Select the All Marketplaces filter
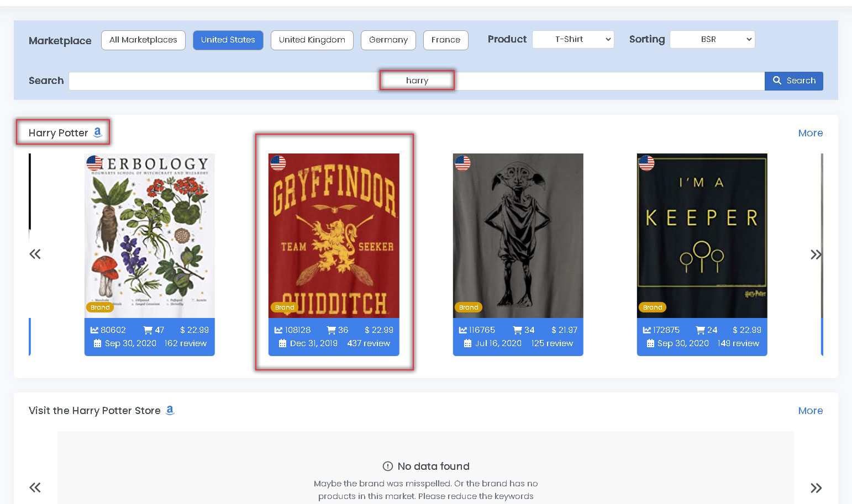852x504 pixels. (143, 40)
